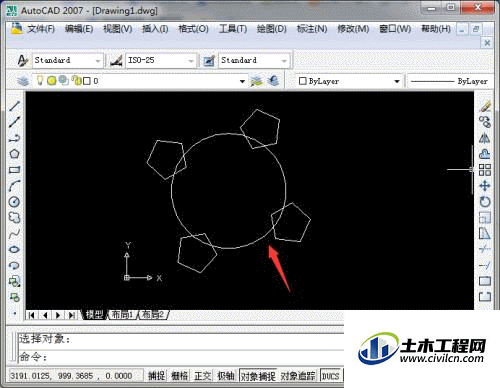Select the Erase tool
Screen dimensions: 500x388
click(x=485, y=106)
